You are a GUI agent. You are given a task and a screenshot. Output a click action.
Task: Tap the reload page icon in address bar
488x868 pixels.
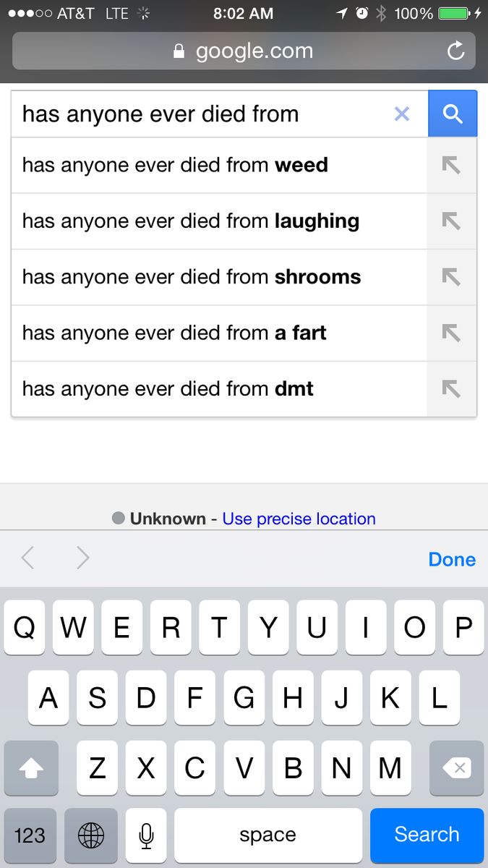point(455,51)
